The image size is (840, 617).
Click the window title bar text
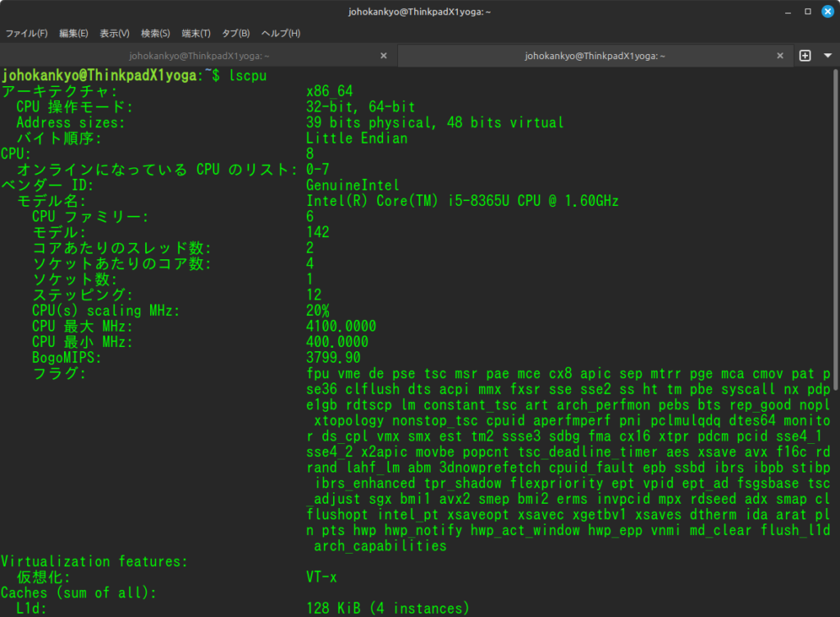coord(419,12)
